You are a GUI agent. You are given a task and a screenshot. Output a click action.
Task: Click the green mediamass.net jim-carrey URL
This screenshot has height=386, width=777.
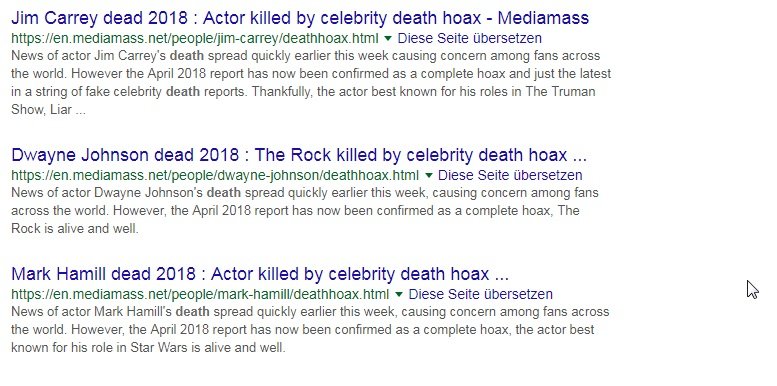click(195, 39)
